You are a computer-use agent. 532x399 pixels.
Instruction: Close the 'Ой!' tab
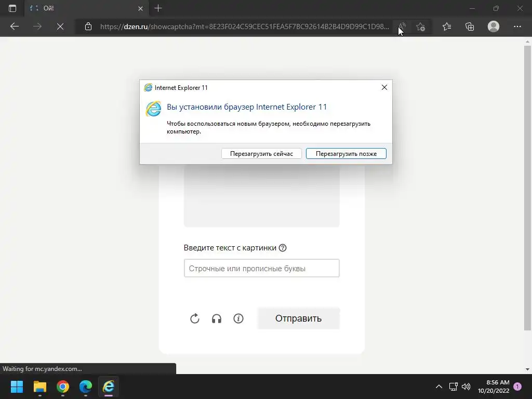click(140, 8)
